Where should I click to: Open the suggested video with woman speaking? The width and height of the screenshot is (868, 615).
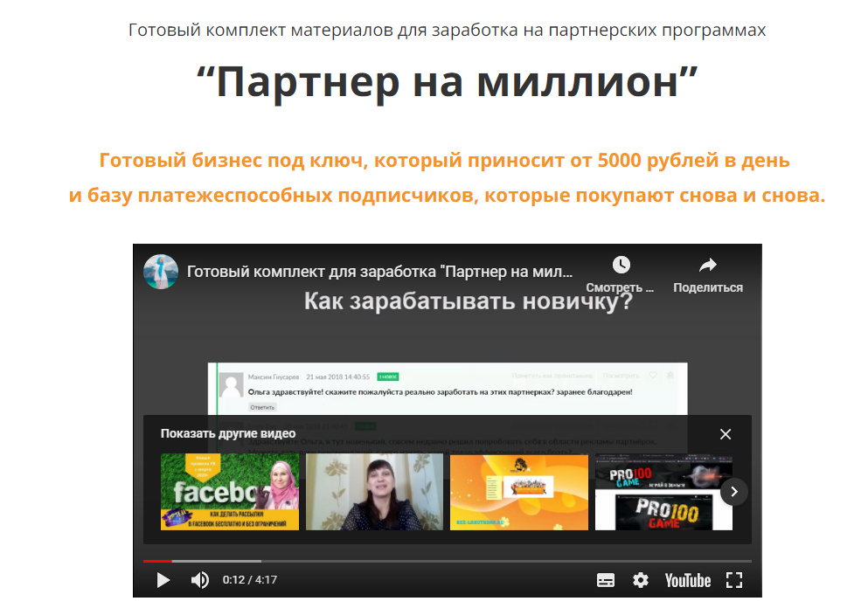click(374, 492)
